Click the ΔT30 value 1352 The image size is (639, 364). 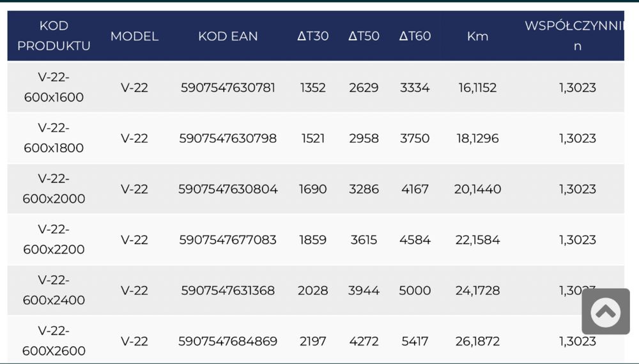[313, 87]
